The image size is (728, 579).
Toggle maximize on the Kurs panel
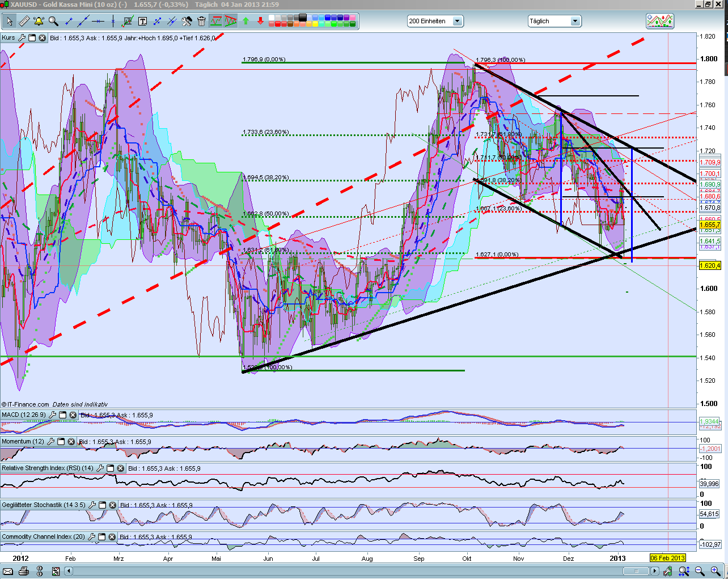(32, 38)
